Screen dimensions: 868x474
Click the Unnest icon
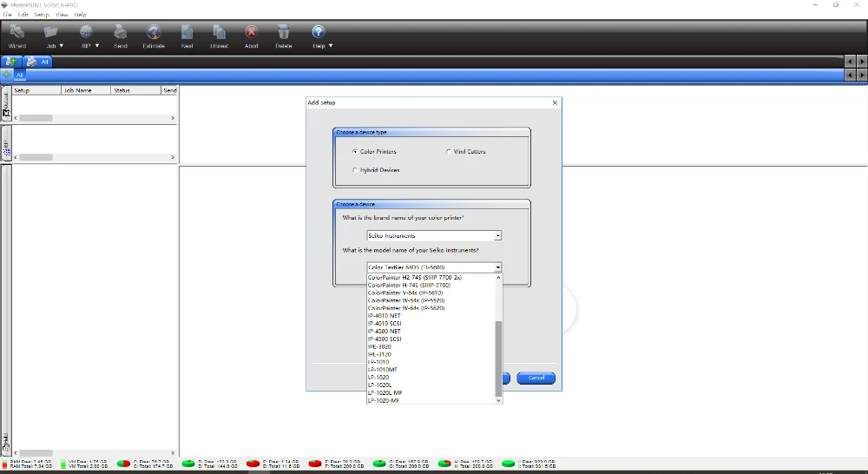coord(220,32)
